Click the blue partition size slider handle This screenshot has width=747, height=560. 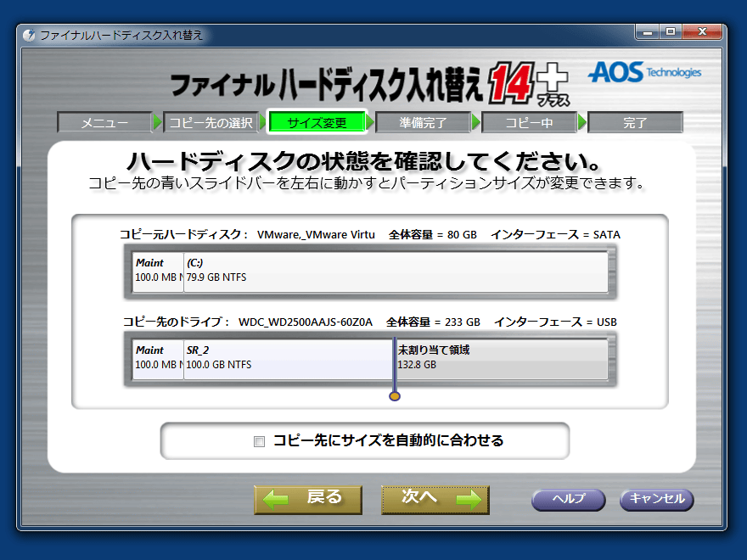(395, 395)
